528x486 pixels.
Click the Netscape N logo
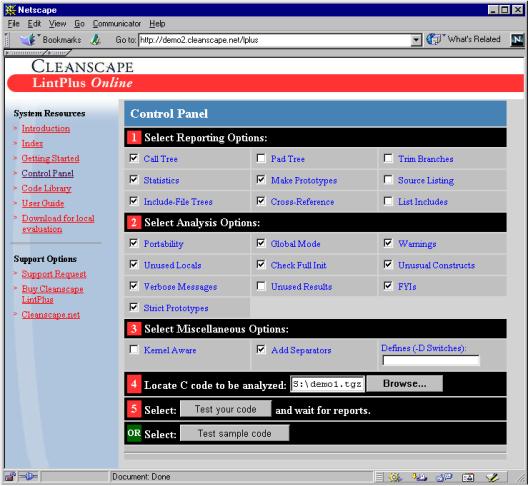point(517,40)
